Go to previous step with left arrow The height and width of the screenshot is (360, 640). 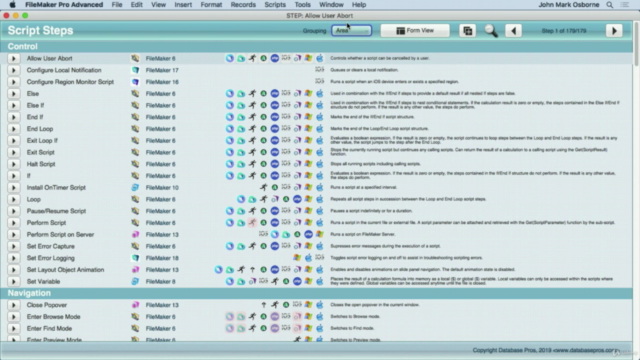click(513, 31)
